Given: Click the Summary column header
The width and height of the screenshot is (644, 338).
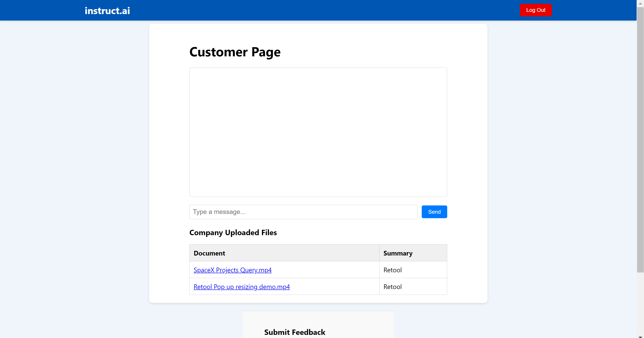Looking at the screenshot, I should click(398, 253).
